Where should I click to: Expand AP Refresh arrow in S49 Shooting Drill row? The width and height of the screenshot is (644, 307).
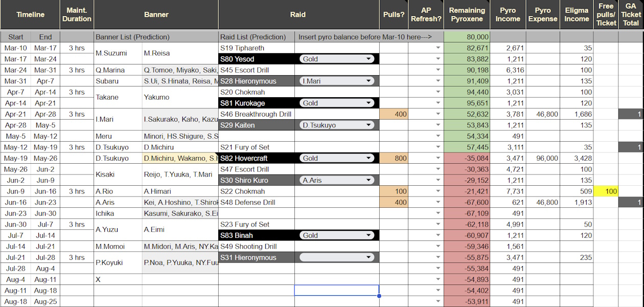(438, 247)
